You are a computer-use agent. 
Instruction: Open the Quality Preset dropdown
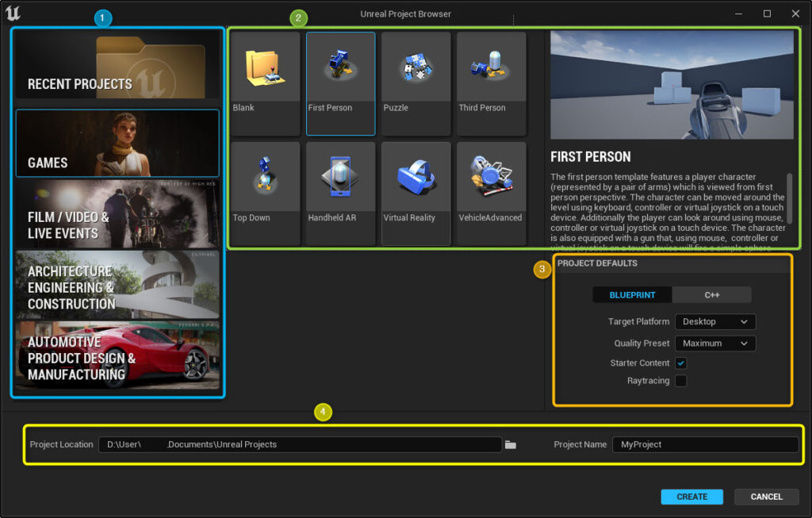[715, 343]
